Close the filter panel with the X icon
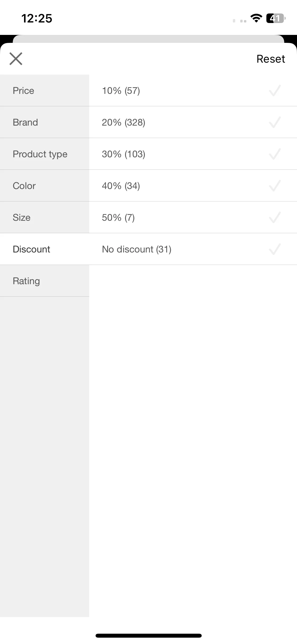The height and width of the screenshot is (644, 297). click(16, 59)
